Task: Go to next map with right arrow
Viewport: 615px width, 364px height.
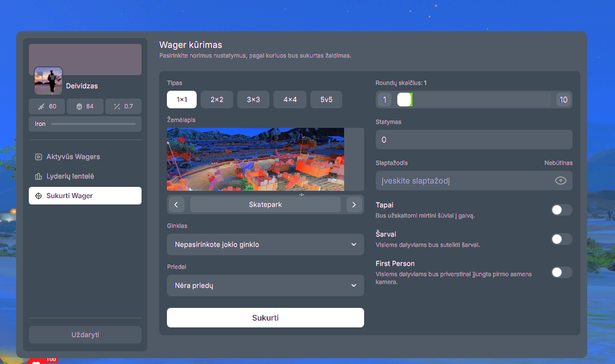Action: click(x=354, y=204)
